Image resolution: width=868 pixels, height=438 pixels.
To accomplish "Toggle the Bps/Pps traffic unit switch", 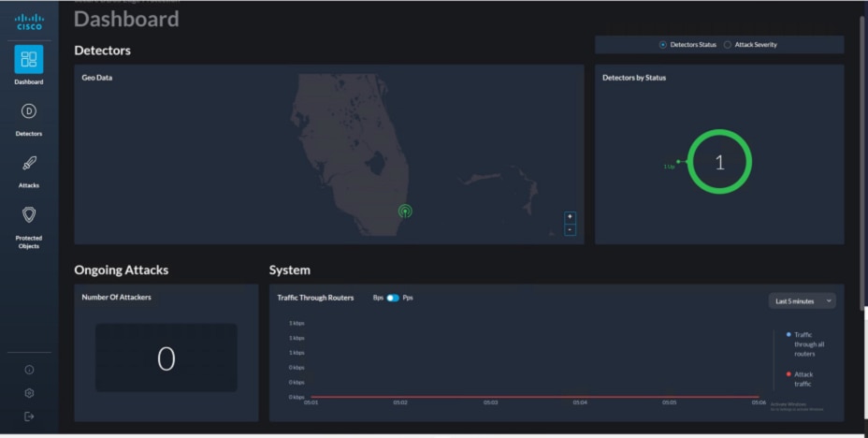I will click(393, 298).
